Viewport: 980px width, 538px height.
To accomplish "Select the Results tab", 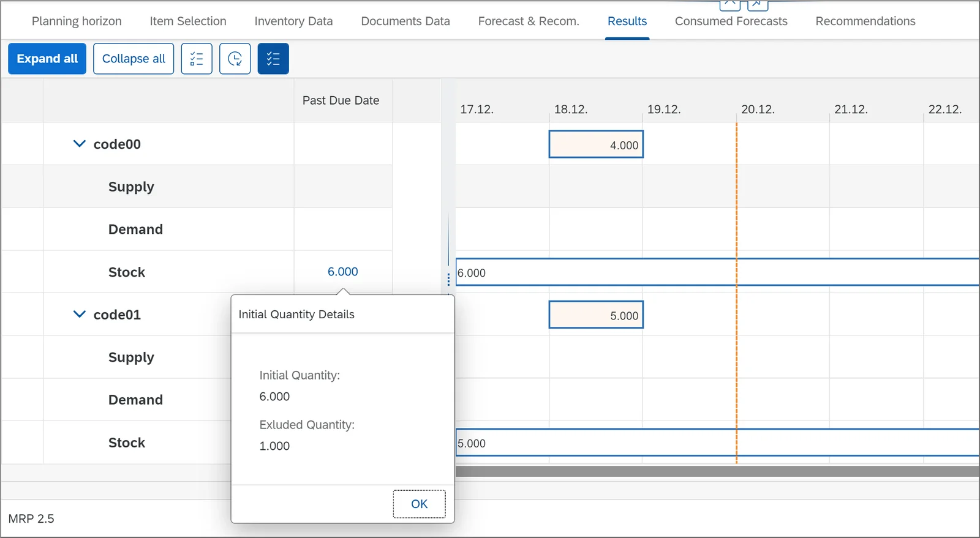I will [627, 21].
